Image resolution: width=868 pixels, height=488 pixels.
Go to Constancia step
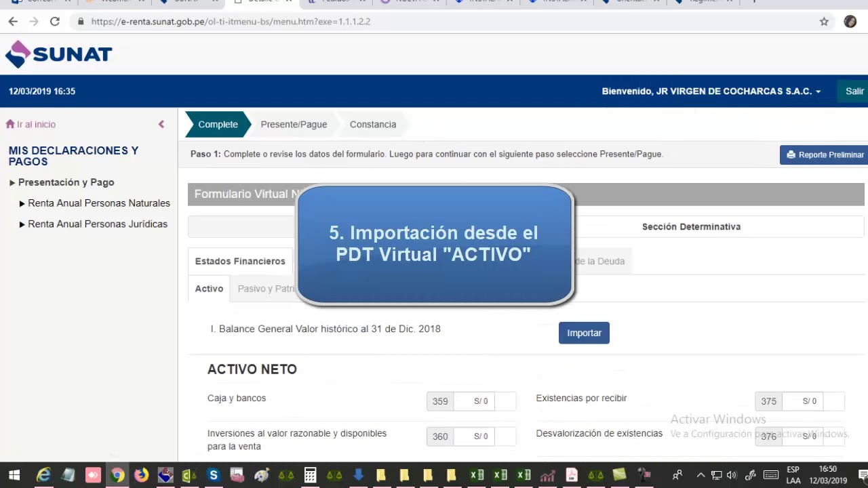click(x=373, y=125)
